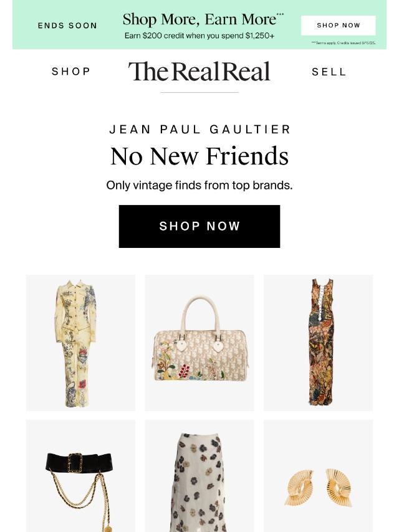Click the white SHOP NOW banner button

[x=339, y=26]
